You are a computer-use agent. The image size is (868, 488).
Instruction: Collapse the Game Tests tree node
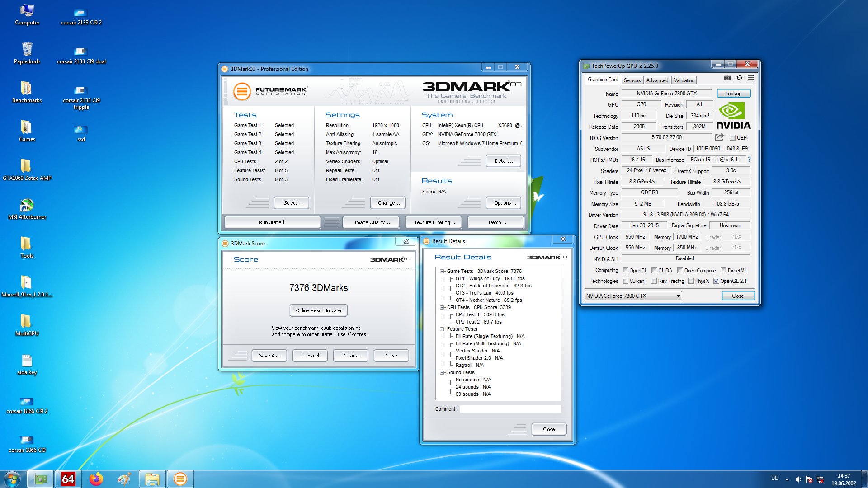pyautogui.click(x=442, y=271)
